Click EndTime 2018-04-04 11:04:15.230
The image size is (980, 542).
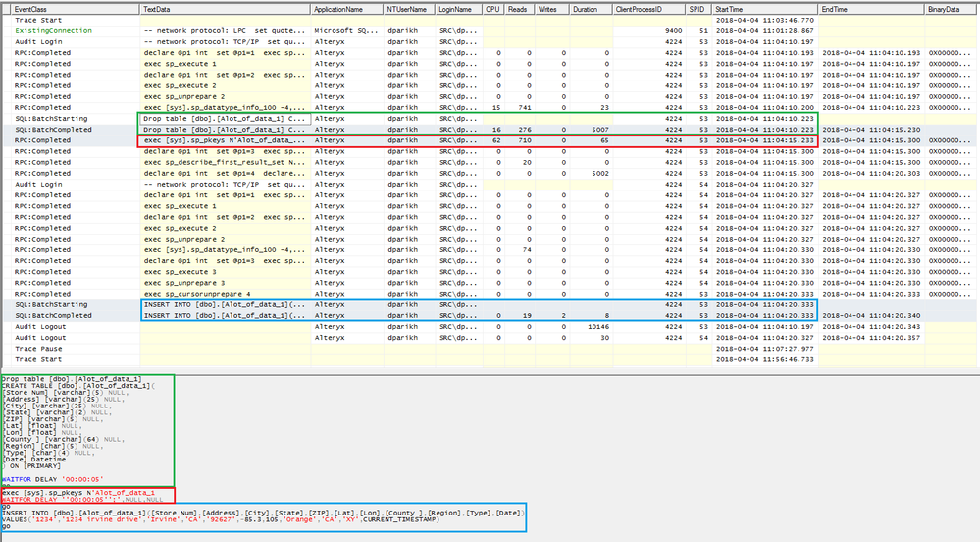coord(871,130)
